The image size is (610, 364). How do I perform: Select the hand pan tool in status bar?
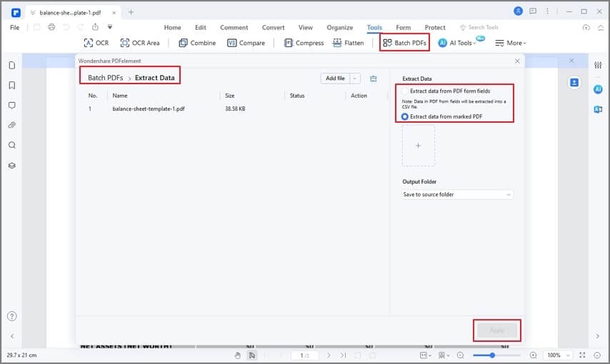[x=237, y=355]
